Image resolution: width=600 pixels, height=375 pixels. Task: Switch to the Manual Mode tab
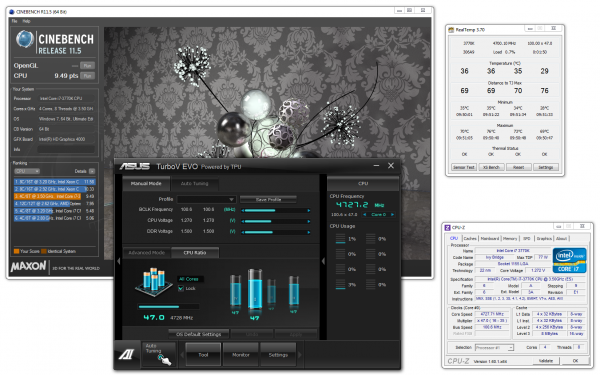point(146,183)
